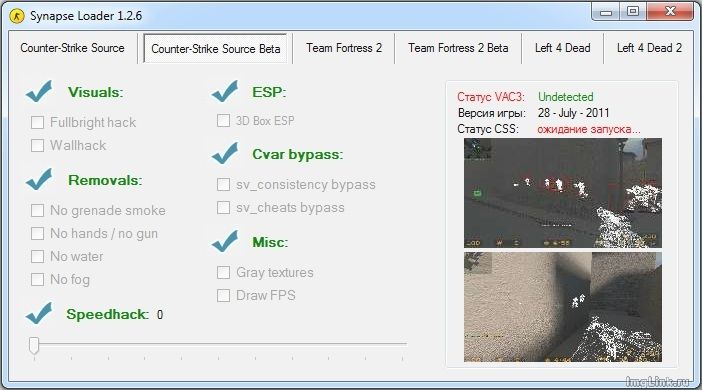Viewport: 702px width, 390px height.
Task: Click the Synapse Loader title bar icon
Action: 17,17
